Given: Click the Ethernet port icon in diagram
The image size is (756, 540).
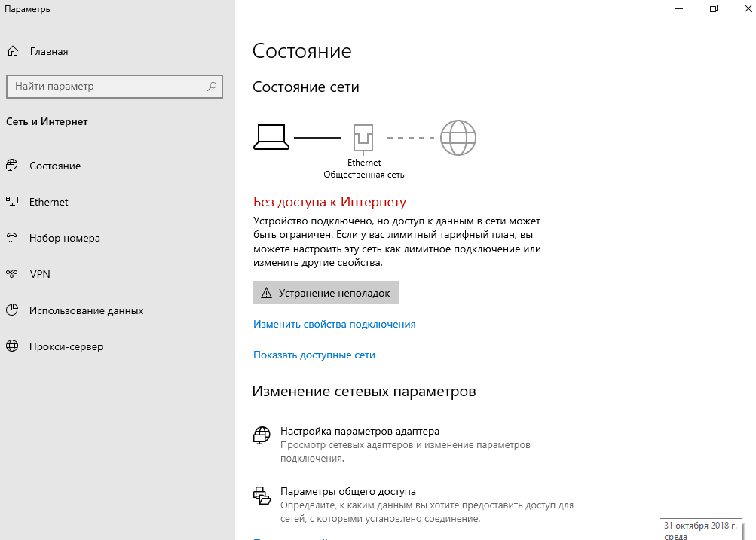Looking at the screenshot, I should pos(363,139).
